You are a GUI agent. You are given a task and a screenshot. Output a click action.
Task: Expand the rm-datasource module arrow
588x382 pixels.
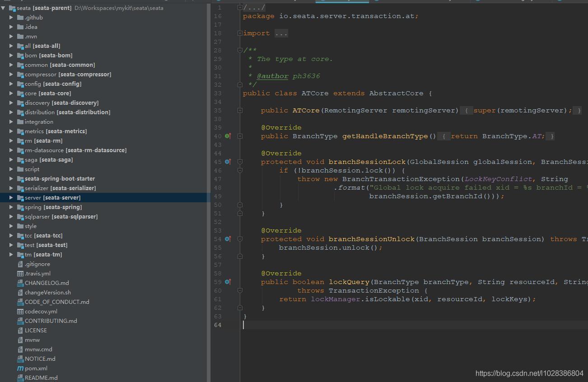pyautogui.click(x=12, y=150)
